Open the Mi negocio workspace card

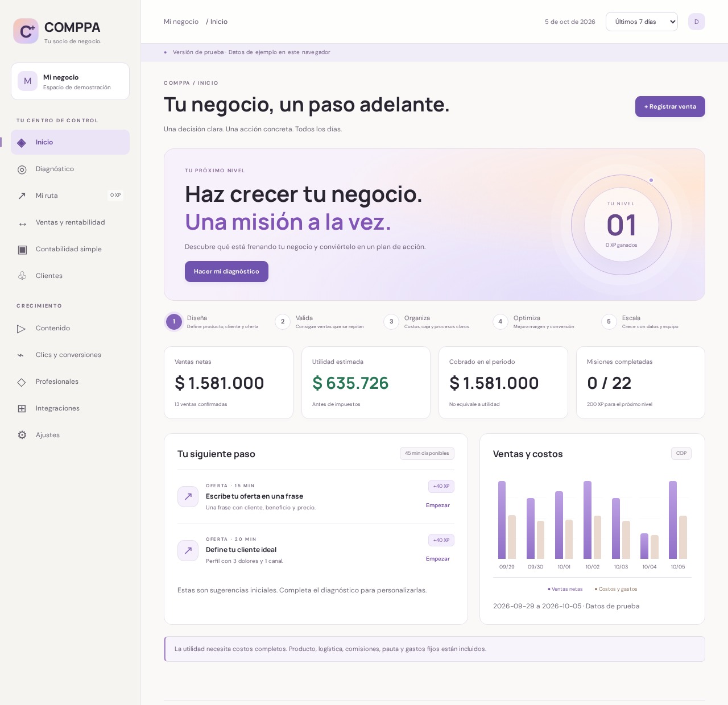(x=70, y=81)
